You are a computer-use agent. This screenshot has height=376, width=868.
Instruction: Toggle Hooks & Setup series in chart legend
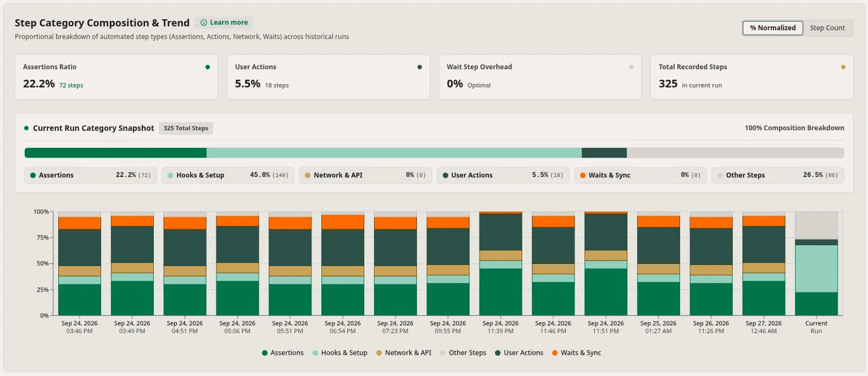tap(340, 353)
